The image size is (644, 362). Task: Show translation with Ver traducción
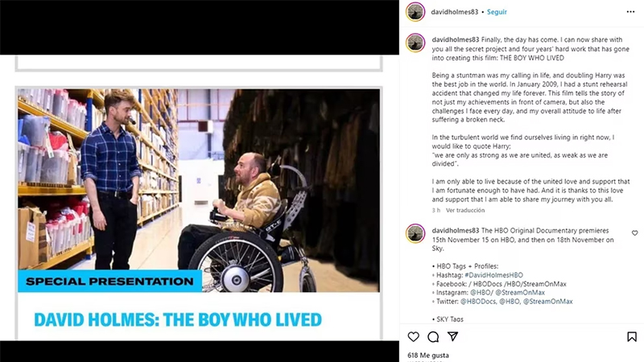(465, 210)
